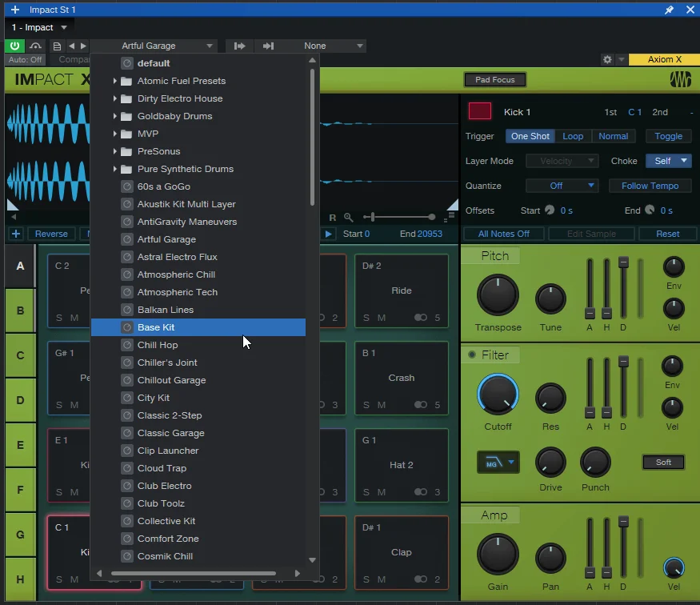Screen dimensions: 700x605
Task: Click the End offset knob icon
Action: click(x=650, y=210)
